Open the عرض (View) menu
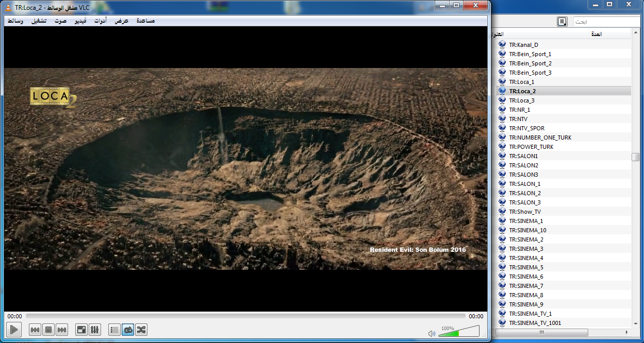Screen dimensions: 644x343 (122, 21)
